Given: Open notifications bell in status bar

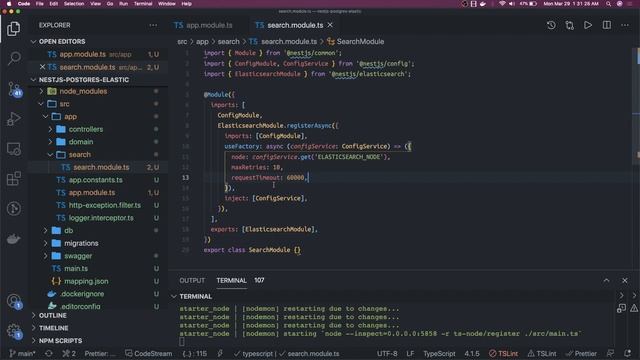Looking at the screenshot, I should pos(628,353).
